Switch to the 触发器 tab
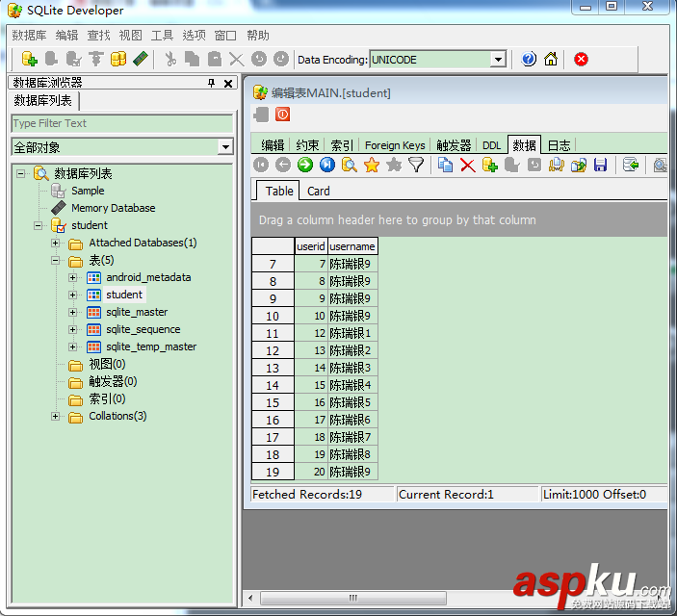The height and width of the screenshot is (616, 677). pos(454,145)
